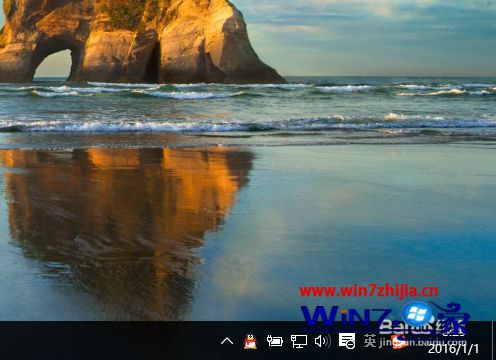
Task: Toggle the 英 input language indicator
Action: [370, 341]
